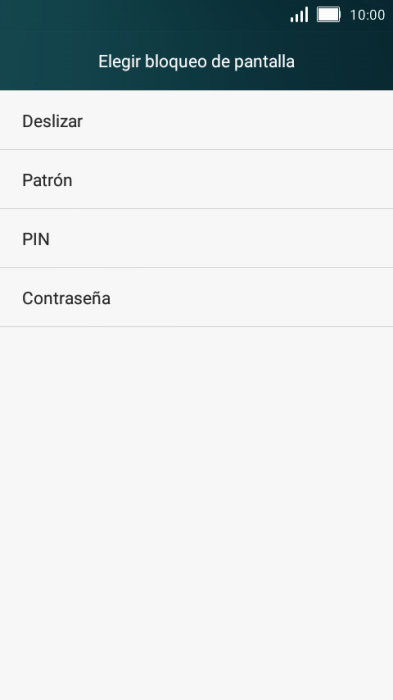Tap the full battery indicator
The width and height of the screenshot is (393, 700).
pyautogui.click(x=329, y=14)
